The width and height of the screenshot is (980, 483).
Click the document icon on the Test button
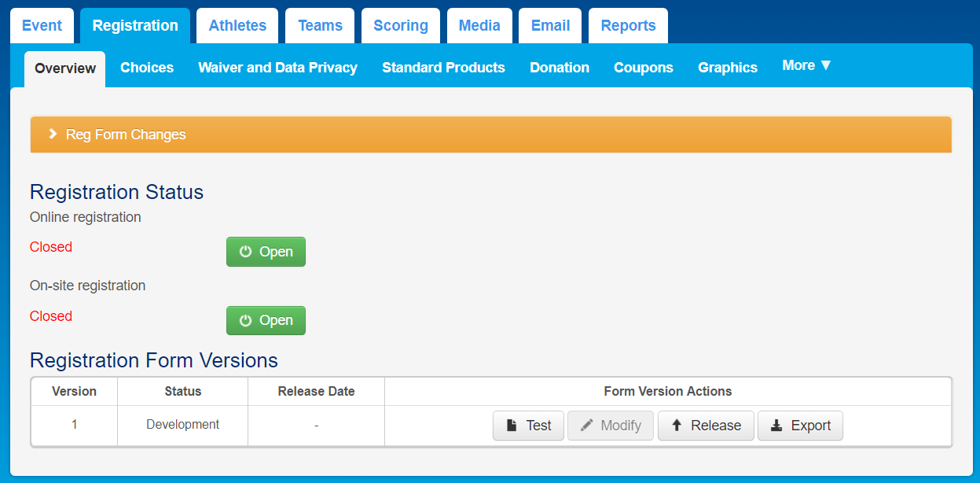pyautogui.click(x=512, y=426)
